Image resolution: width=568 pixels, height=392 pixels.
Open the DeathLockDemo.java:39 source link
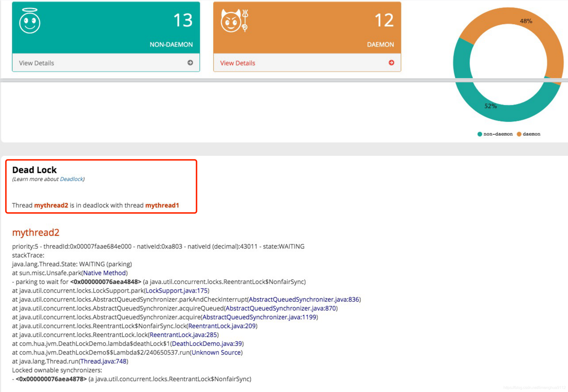tap(207, 344)
